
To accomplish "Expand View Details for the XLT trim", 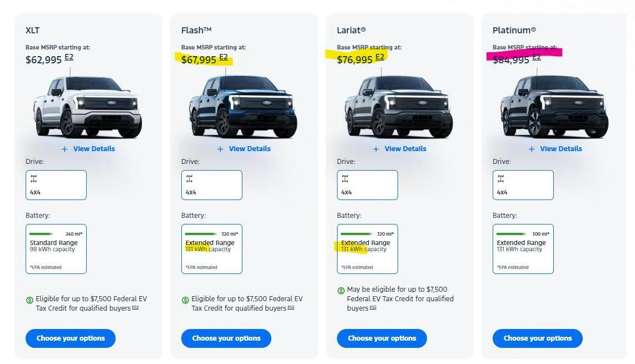I will pyautogui.click(x=93, y=149).
